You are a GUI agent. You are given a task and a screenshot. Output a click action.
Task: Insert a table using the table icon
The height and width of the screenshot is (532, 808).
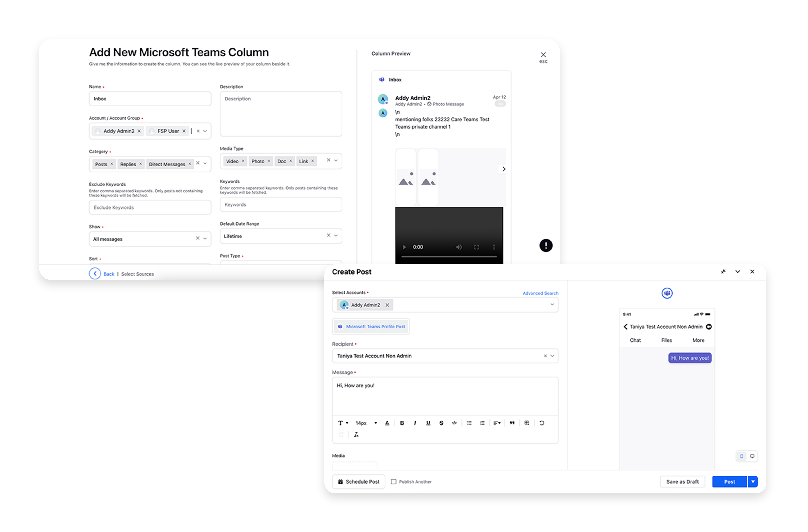click(527, 423)
